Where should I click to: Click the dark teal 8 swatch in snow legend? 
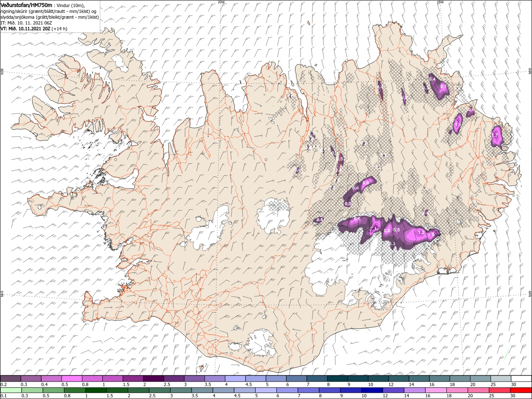[337, 379]
